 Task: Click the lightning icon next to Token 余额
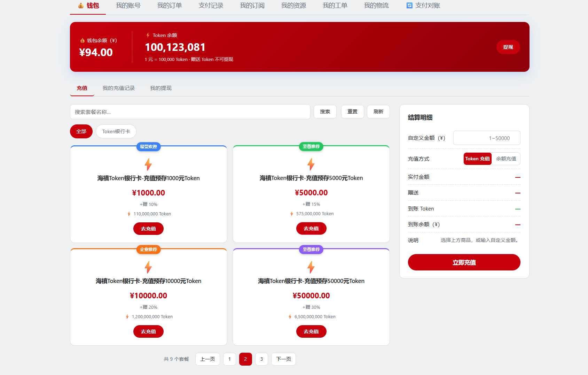(x=148, y=35)
